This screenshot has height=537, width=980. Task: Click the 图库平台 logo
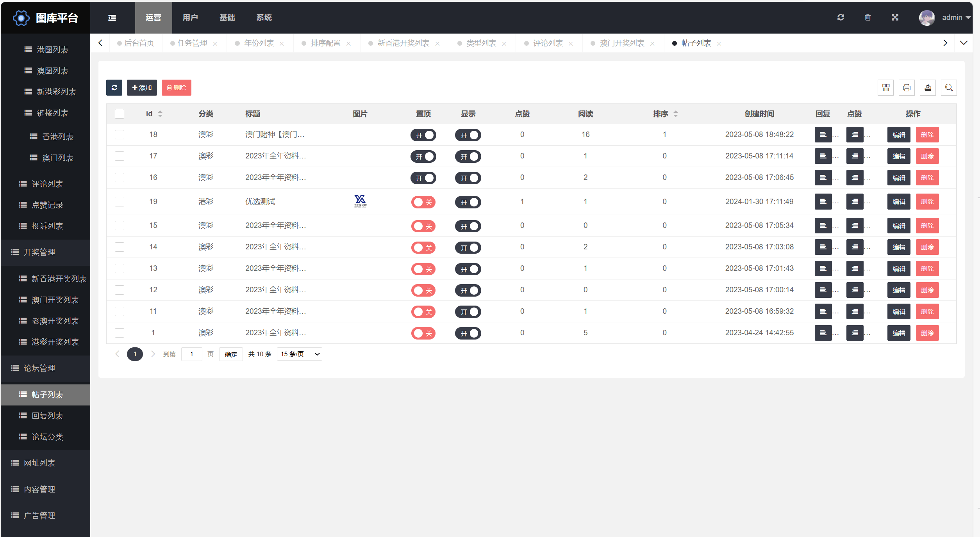45,18
